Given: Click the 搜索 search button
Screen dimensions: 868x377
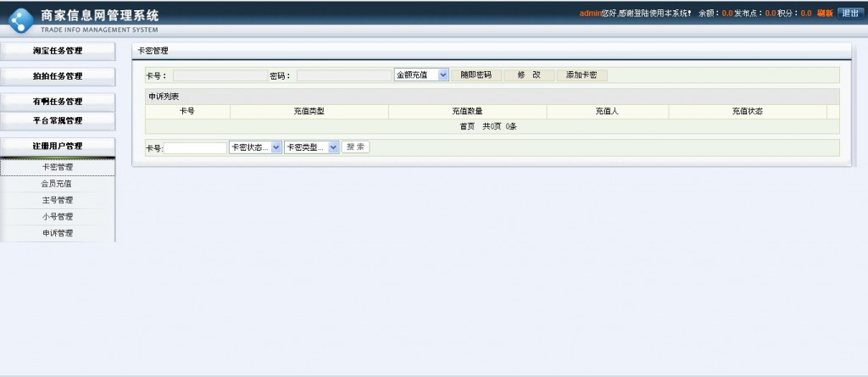Looking at the screenshot, I should (x=355, y=147).
